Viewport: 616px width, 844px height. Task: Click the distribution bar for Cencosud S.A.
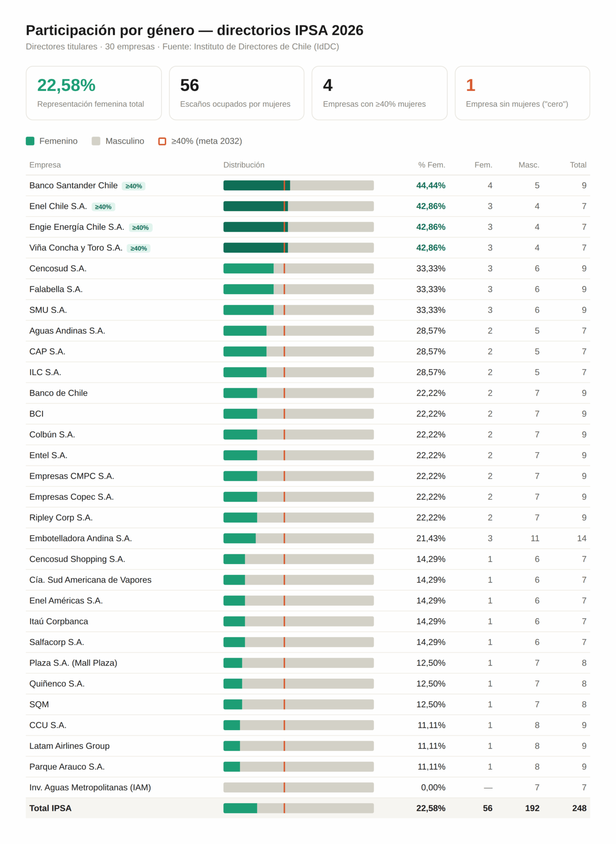299,269
